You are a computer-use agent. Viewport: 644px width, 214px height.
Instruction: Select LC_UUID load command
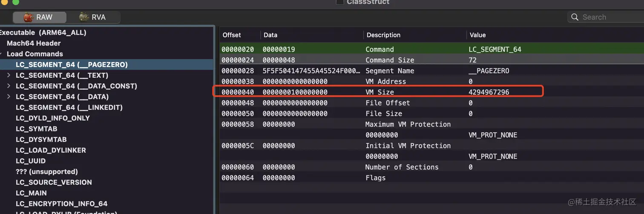[31, 161]
